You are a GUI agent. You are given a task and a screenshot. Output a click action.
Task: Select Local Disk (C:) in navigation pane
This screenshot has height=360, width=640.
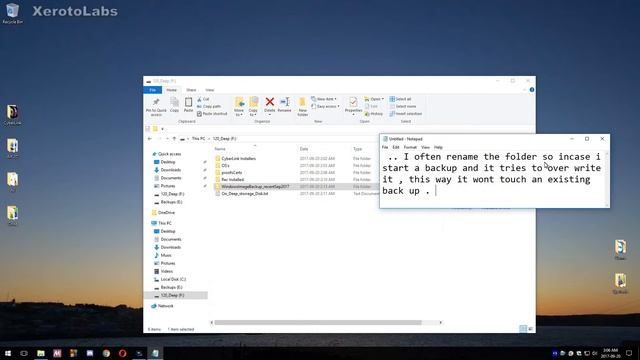173,279
